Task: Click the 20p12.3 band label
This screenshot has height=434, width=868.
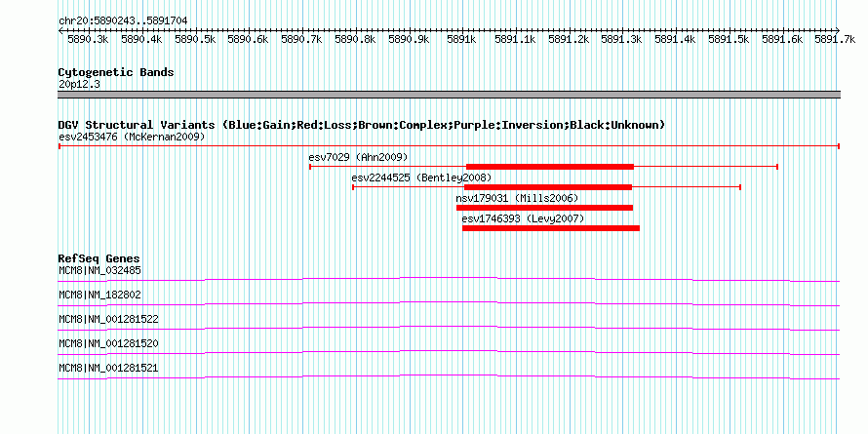Action: tap(79, 85)
